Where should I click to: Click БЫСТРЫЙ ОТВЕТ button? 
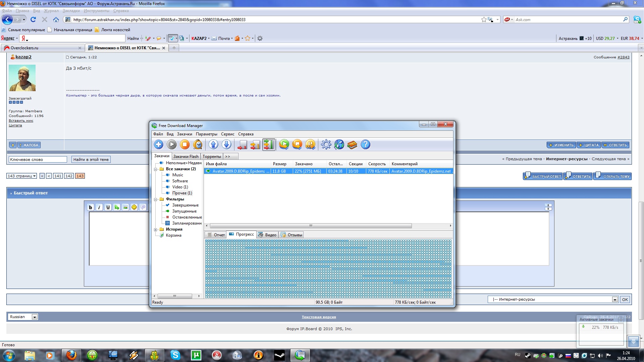pyautogui.click(x=542, y=176)
